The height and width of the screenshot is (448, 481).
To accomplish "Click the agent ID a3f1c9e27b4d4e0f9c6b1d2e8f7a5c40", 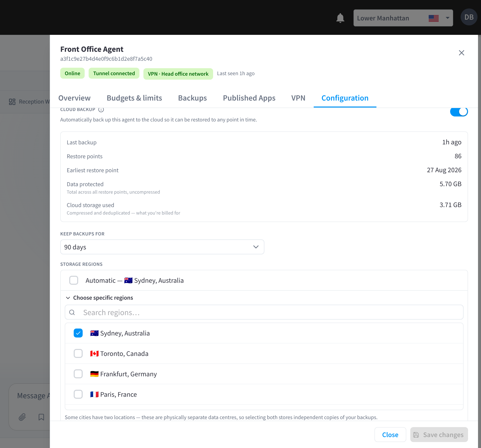I will [106, 59].
